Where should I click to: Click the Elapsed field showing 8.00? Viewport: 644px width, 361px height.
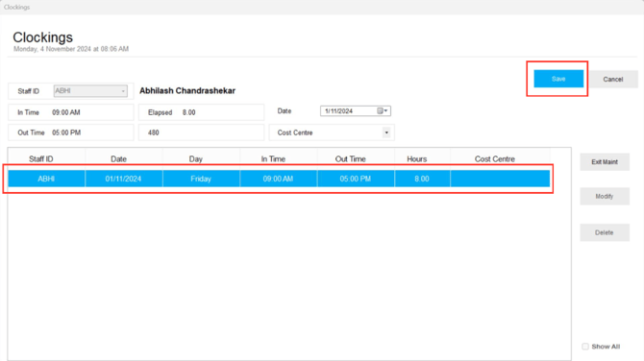(201, 112)
